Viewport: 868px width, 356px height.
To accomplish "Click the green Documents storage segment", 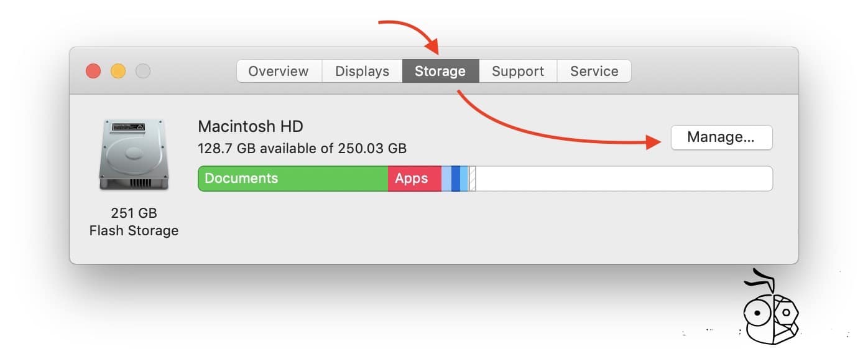I will pyautogui.click(x=293, y=179).
